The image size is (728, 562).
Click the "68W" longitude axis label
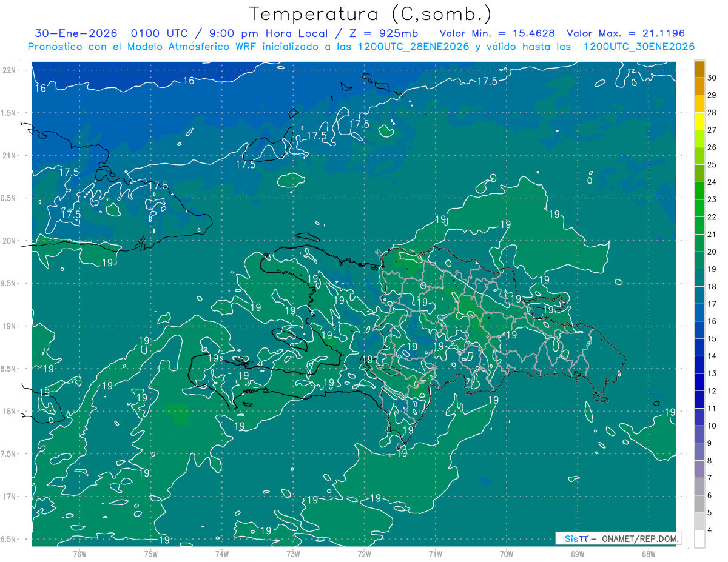click(x=649, y=554)
